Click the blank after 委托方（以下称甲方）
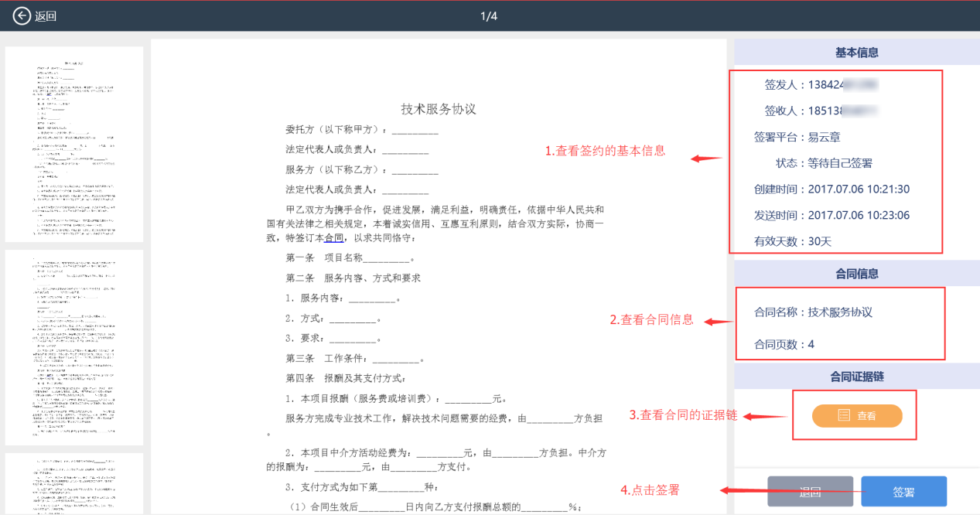The height and width of the screenshot is (515, 980). tap(415, 130)
